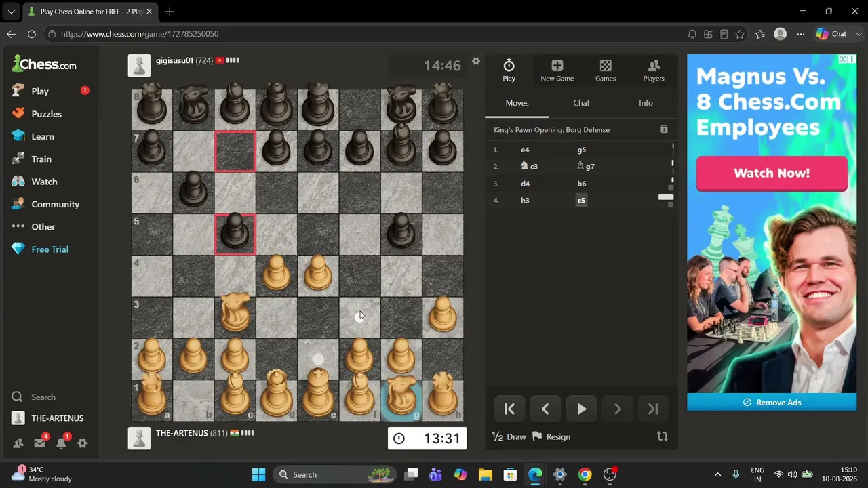The height and width of the screenshot is (488, 868).
Task: Click opponent gigisusu01's username
Action: [x=174, y=60]
